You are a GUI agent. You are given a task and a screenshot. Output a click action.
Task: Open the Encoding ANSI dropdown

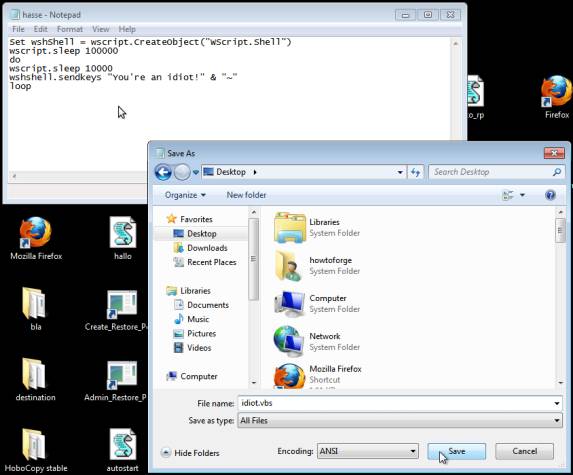[x=413, y=451]
